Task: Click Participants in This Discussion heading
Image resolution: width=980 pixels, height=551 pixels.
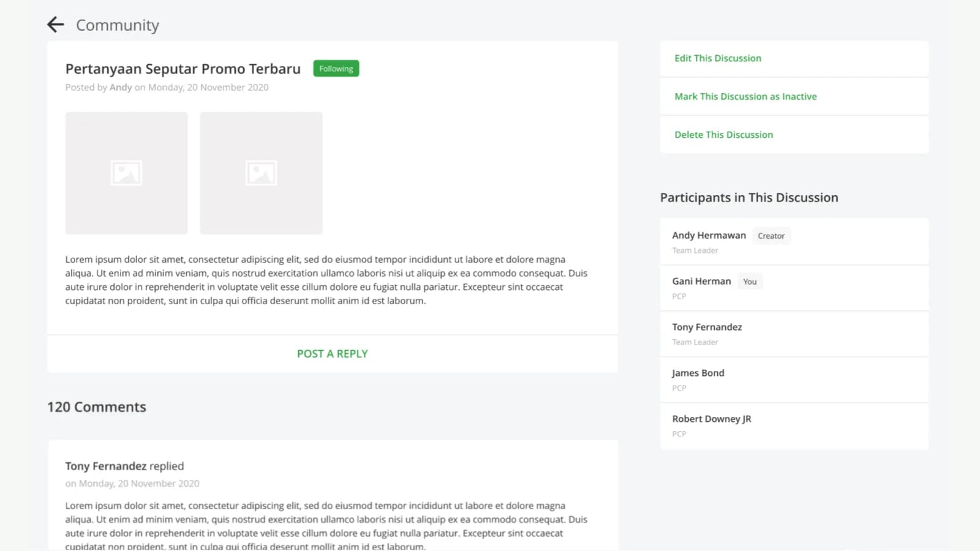Action: [x=749, y=198]
